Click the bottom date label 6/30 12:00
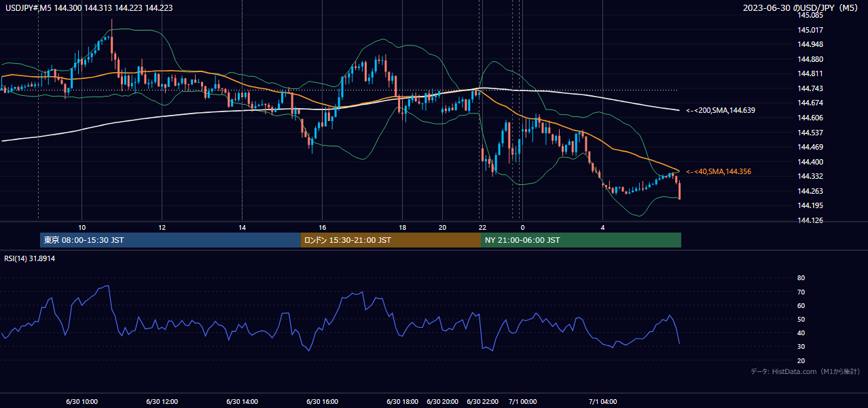Viewport: 868px width, 408px height. (162, 401)
